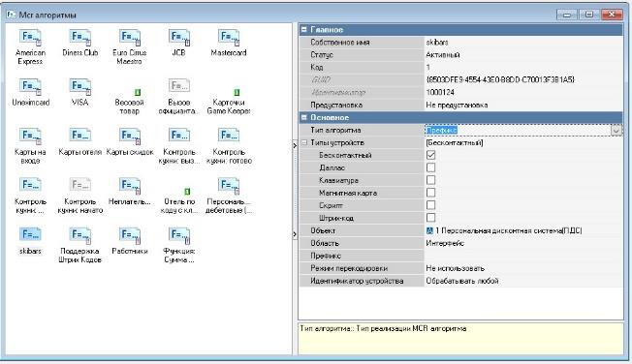Click the Область value Интерфейс
632x364 pixels.
[x=445, y=243]
